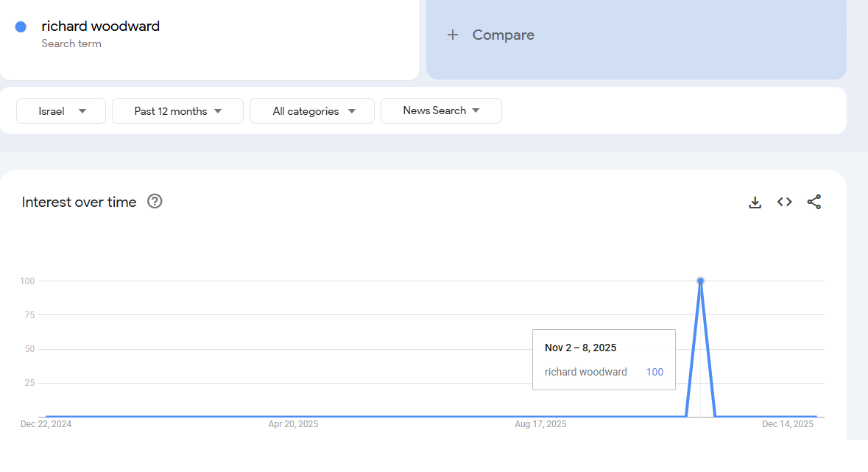Open the News Search type dropdown
This screenshot has width=868, height=472.
(441, 110)
